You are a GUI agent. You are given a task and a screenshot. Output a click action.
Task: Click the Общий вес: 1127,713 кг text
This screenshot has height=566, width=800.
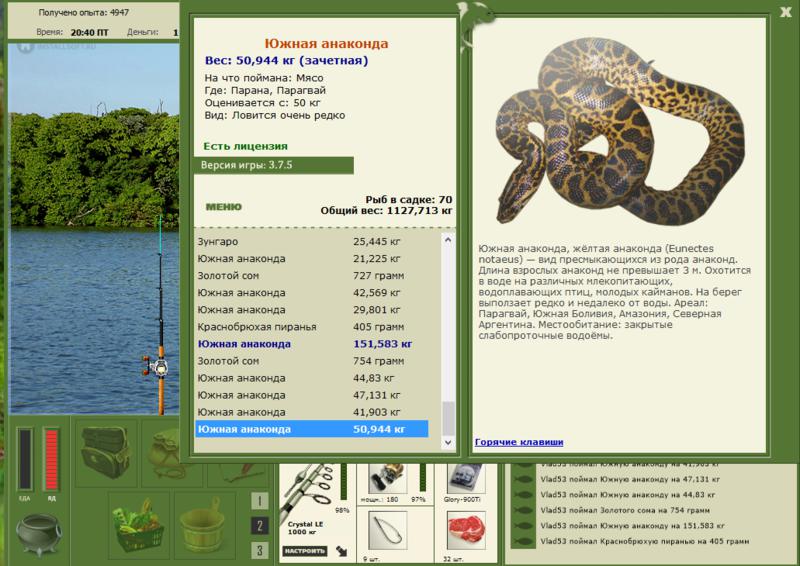386,210
